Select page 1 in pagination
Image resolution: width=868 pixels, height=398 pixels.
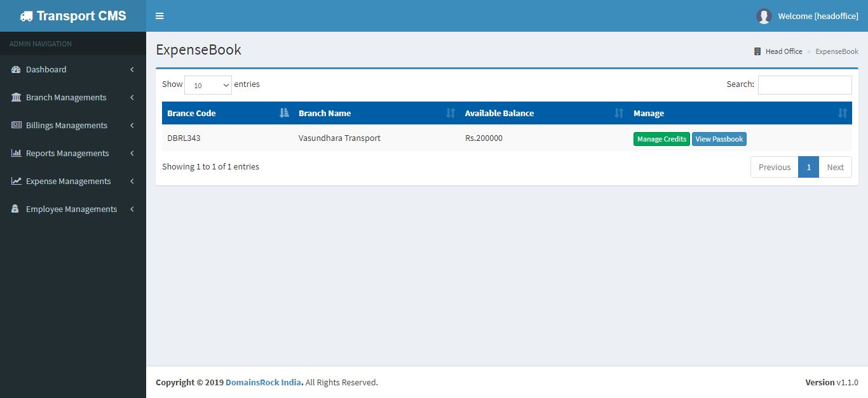click(808, 167)
